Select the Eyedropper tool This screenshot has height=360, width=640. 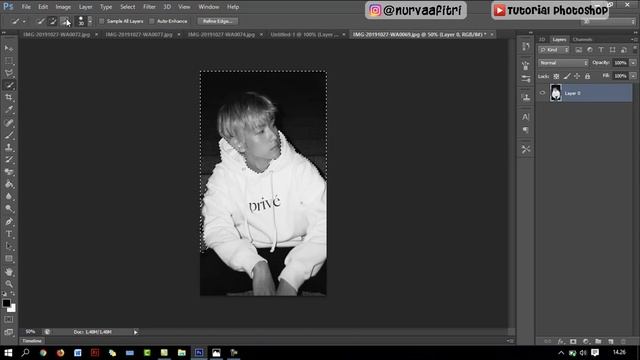coord(9,110)
